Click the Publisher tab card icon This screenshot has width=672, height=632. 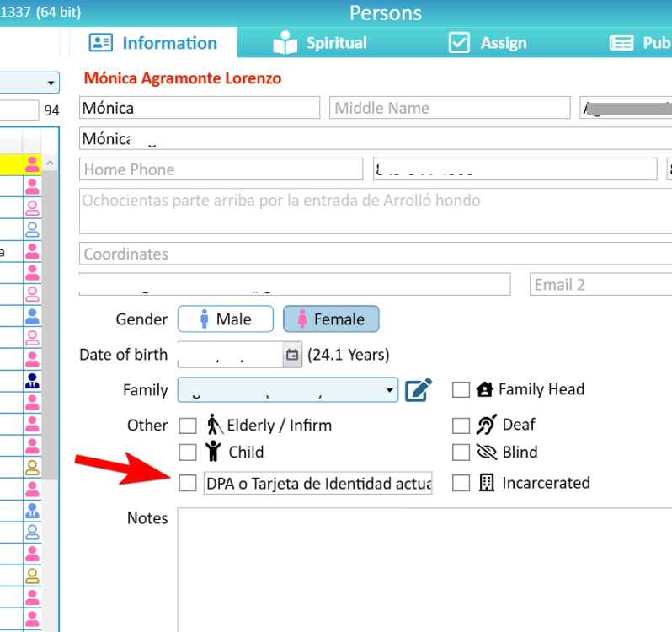tap(621, 43)
